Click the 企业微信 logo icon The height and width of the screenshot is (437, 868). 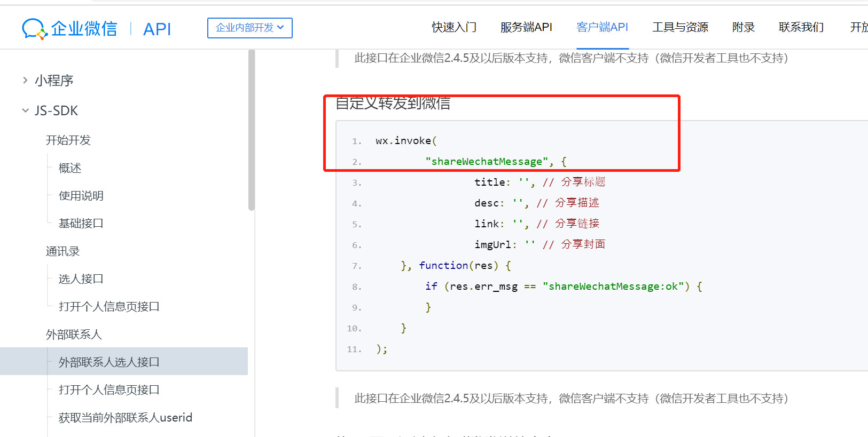(35, 29)
